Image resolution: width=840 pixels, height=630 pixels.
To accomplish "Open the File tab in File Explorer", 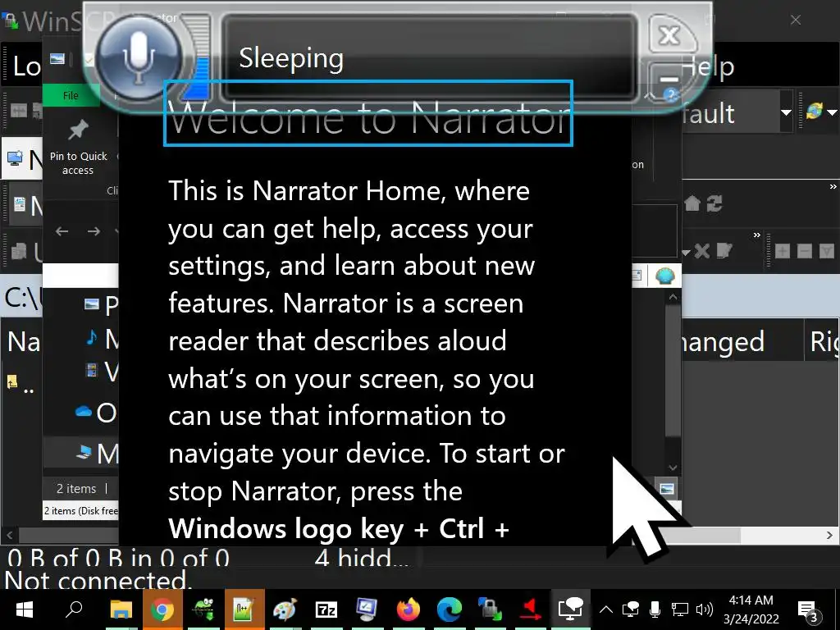I will (71, 95).
